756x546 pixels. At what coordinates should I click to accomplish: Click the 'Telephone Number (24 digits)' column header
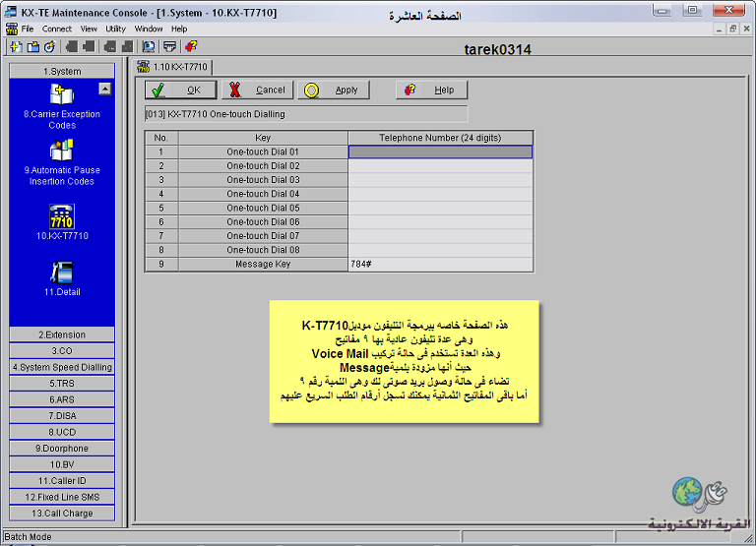(x=440, y=138)
